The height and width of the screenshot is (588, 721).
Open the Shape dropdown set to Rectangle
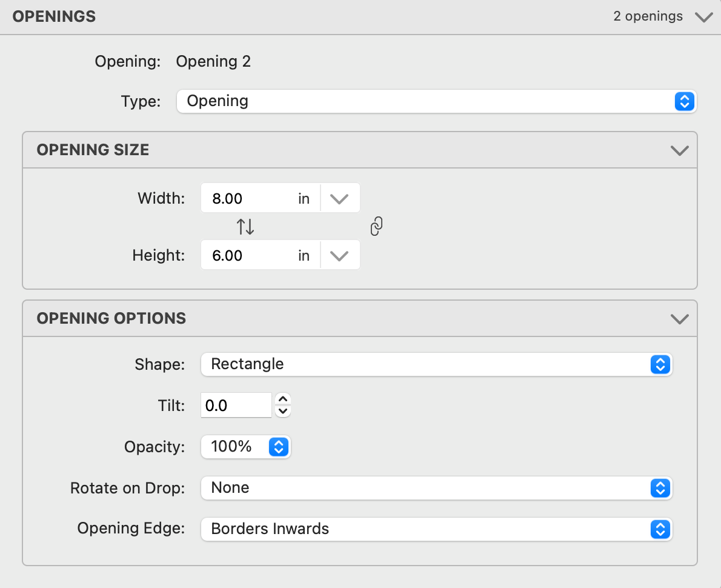click(x=436, y=364)
